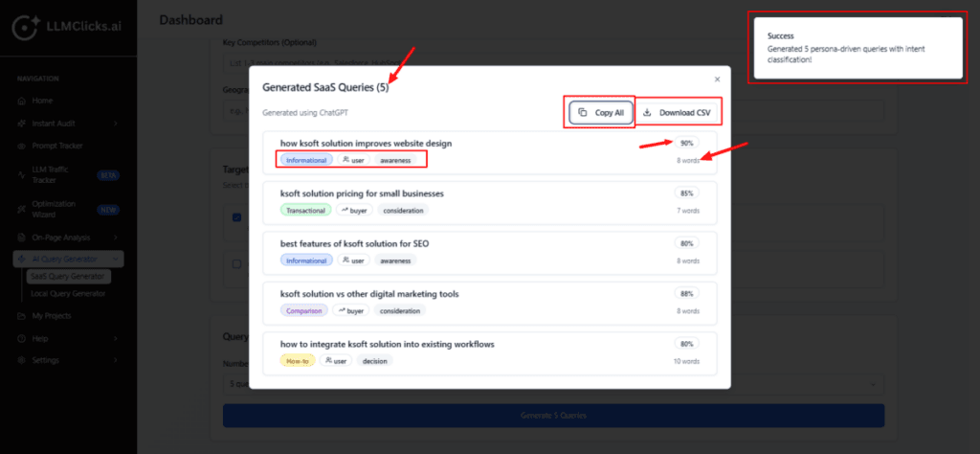Toggle the checked checkbox behind the dialog
Screen dimensions: 980x454
(236, 216)
